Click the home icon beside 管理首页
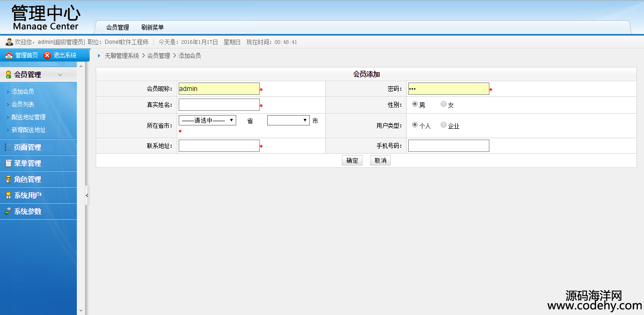This screenshot has width=644, height=315. click(x=8, y=56)
